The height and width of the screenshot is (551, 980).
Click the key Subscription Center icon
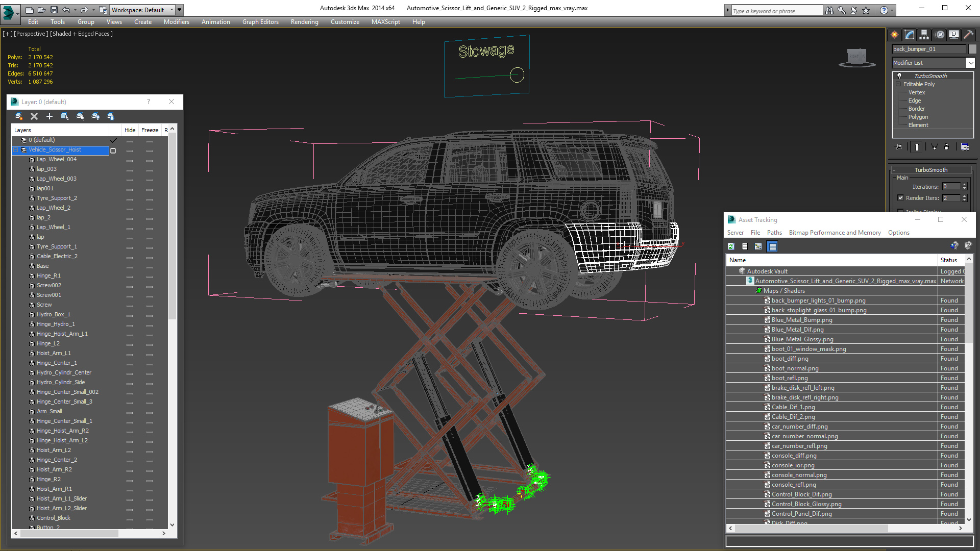pyautogui.click(x=842, y=10)
